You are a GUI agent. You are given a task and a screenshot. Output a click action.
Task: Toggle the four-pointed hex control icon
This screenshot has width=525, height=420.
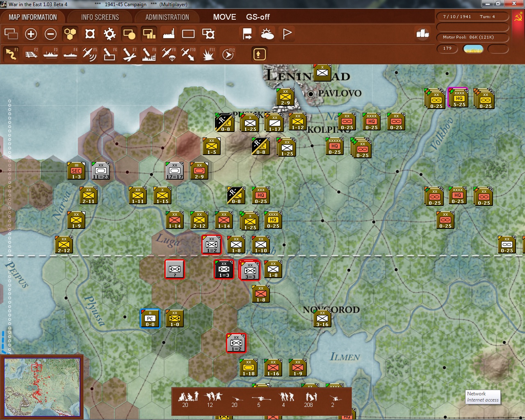point(90,34)
